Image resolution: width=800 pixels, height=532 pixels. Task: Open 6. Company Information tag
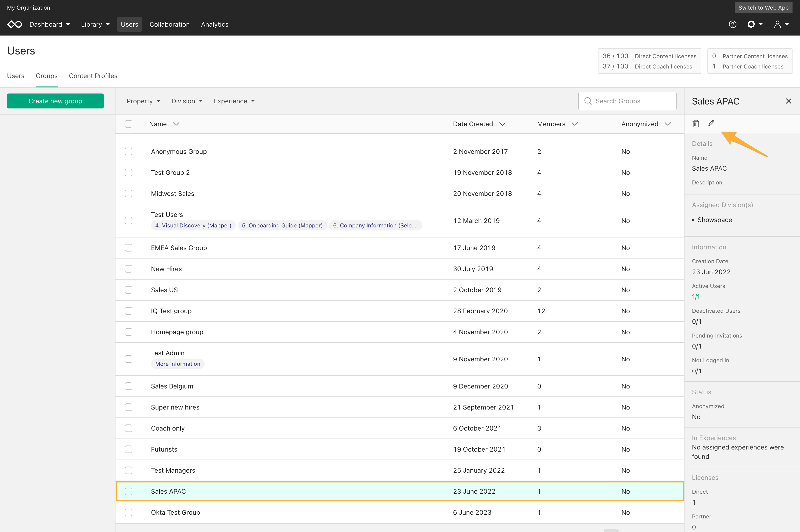(375, 226)
